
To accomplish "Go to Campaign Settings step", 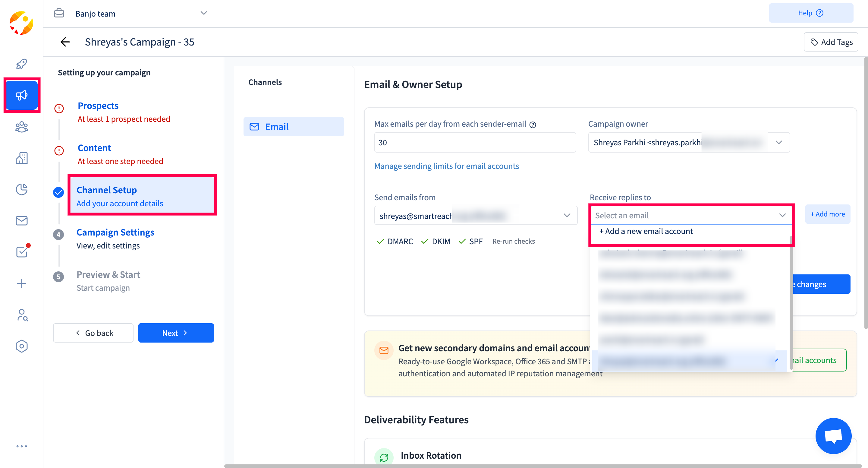I will point(115,232).
